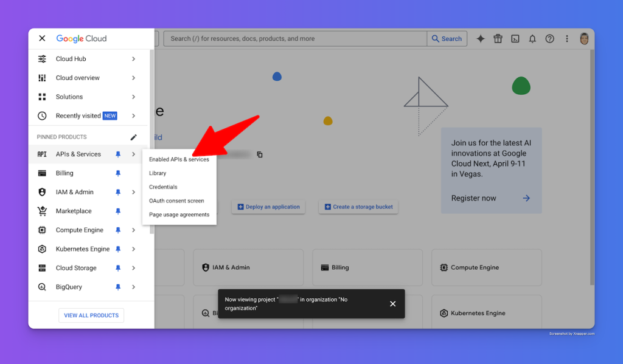Click the Compute Engine chip icon in sidebar
This screenshot has width=623, height=364.
click(x=42, y=230)
